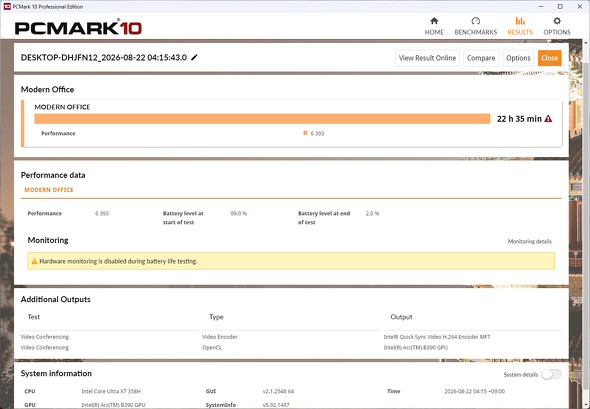Image resolution: width=590 pixels, height=409 pixels.
Task: Edit result name with pencil icon
Action: 194,58
